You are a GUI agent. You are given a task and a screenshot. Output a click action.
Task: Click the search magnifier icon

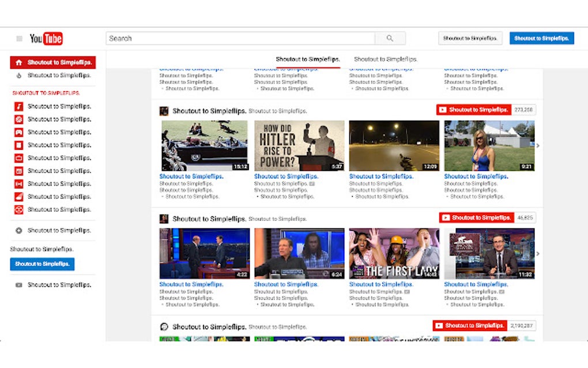pyautogui.click(x=390, y=38)
